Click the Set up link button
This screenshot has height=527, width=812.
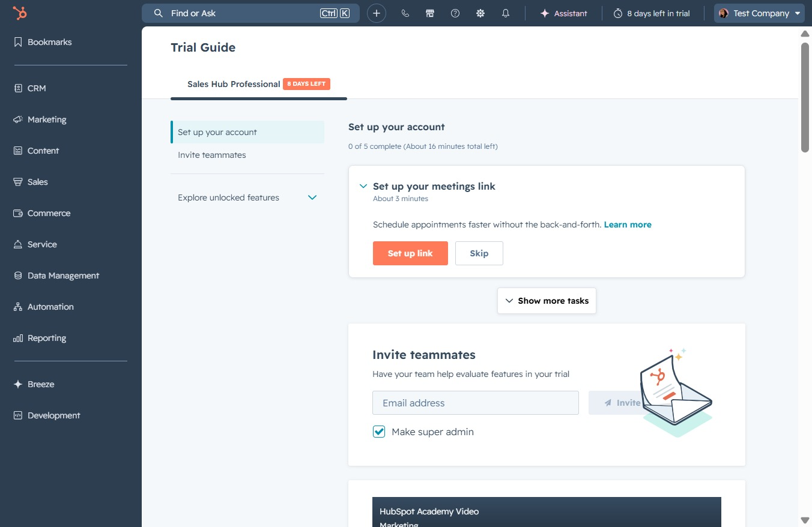click(x=410, y=253)
